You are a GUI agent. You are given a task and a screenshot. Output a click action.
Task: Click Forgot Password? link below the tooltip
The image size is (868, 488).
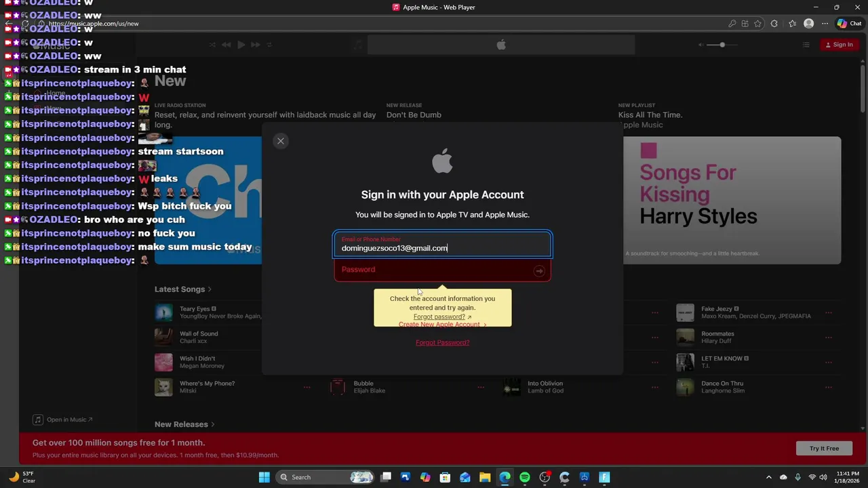[x=442, y=342]
